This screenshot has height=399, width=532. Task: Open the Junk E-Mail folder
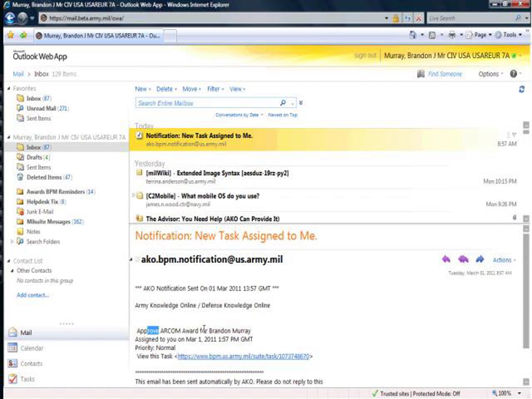point(40,212)
